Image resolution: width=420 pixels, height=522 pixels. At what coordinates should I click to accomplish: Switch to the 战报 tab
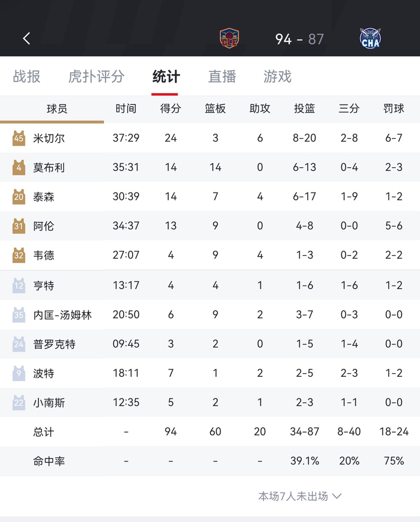[x=27, y=77]
